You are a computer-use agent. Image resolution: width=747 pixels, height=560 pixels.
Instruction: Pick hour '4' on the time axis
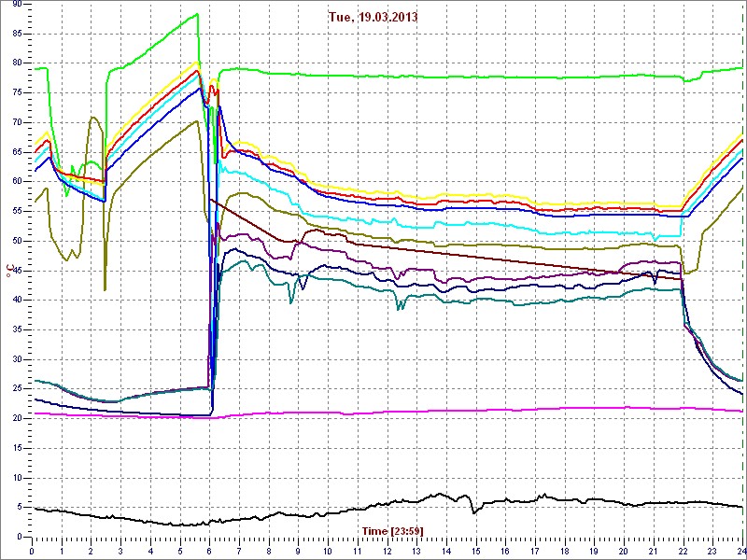(x=150, y=552)
